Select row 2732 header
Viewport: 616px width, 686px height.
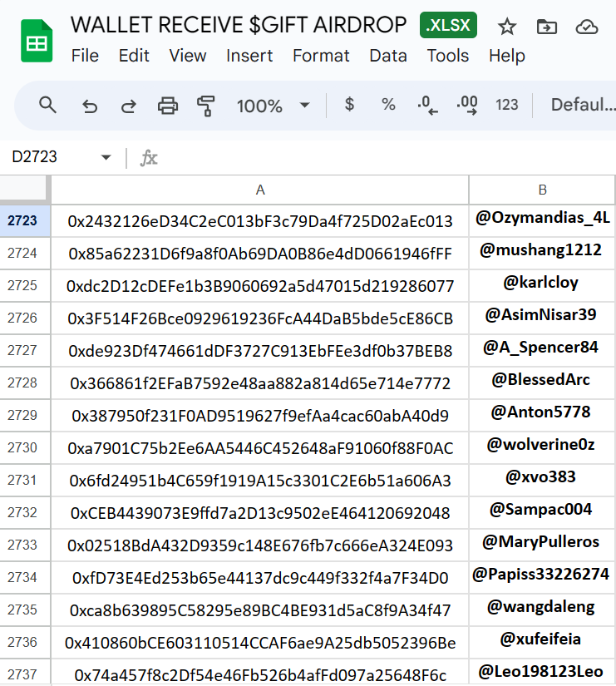[x=26, y=512]
